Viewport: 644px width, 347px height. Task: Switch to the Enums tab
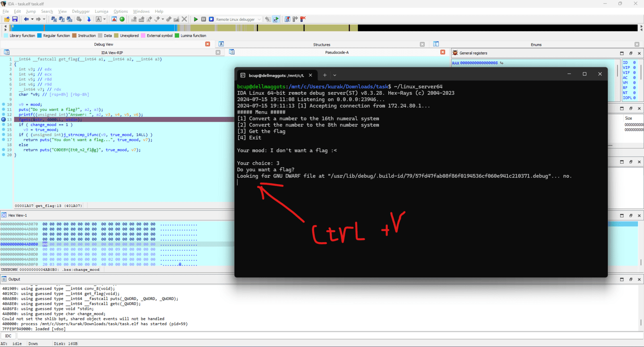536,45
